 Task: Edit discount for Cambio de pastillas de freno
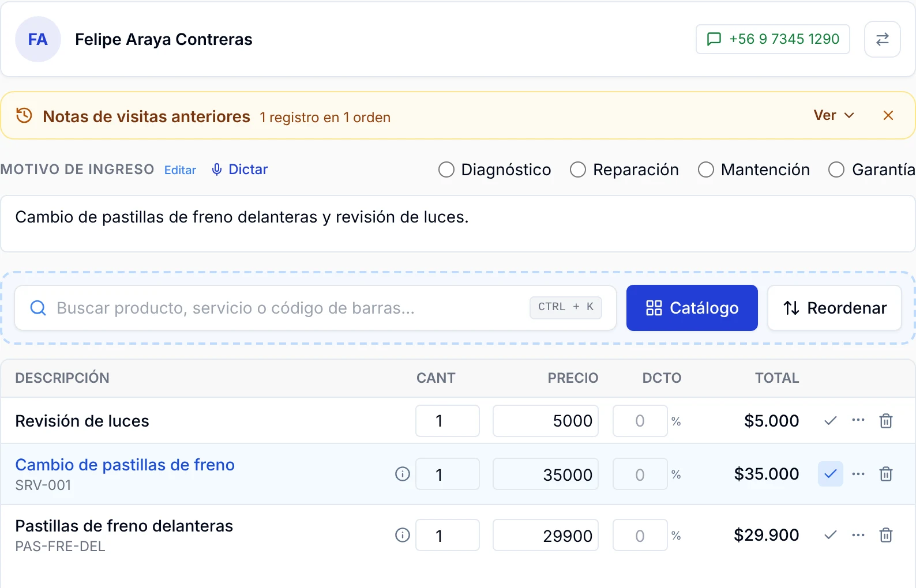click(x=640, y=474)
